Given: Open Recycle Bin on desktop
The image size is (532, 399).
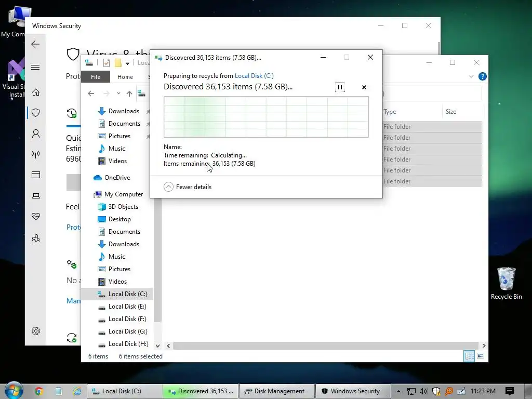Looking at the screenshot, I should click(x=506, y=284).
